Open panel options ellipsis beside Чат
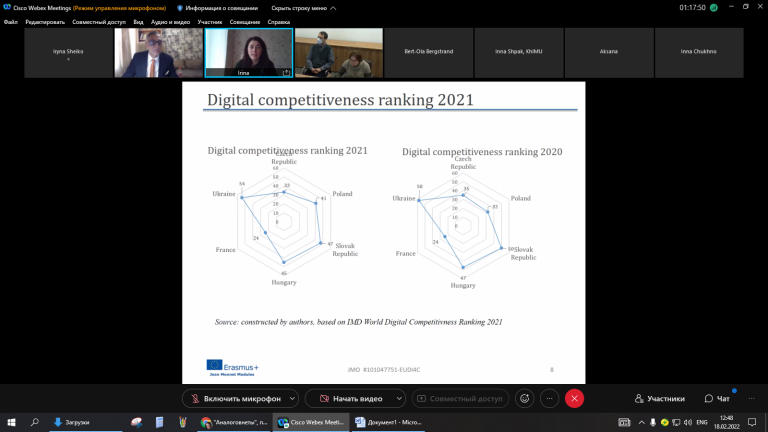The height and width of the screenshot is (432, 768). coord(751,399)
